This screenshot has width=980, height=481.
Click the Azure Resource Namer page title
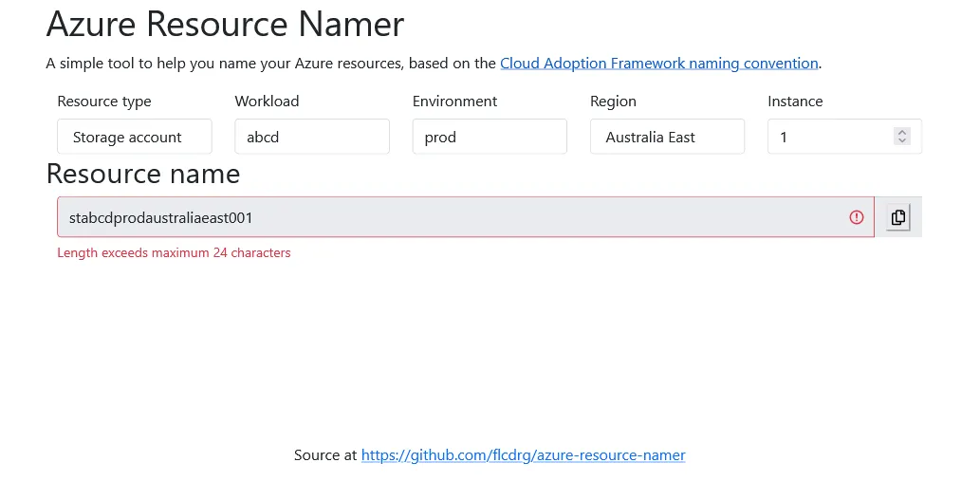click(x=225, y=24)
